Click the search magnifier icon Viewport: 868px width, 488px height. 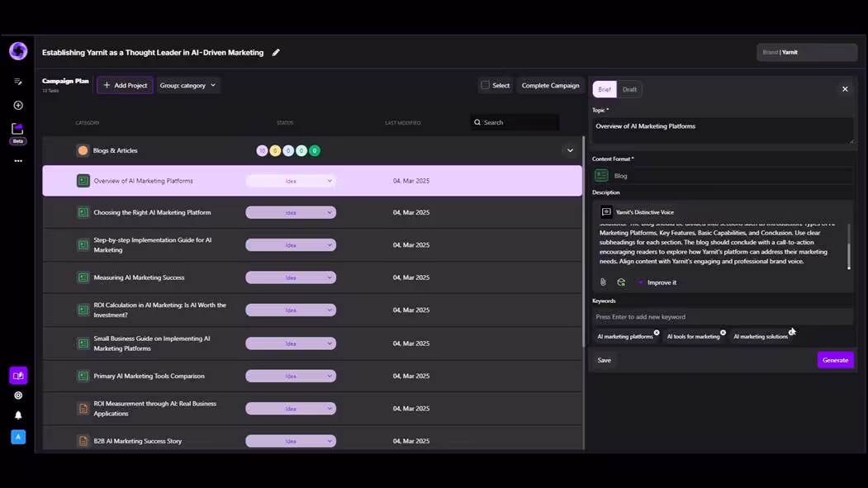(x=477, y=122)
